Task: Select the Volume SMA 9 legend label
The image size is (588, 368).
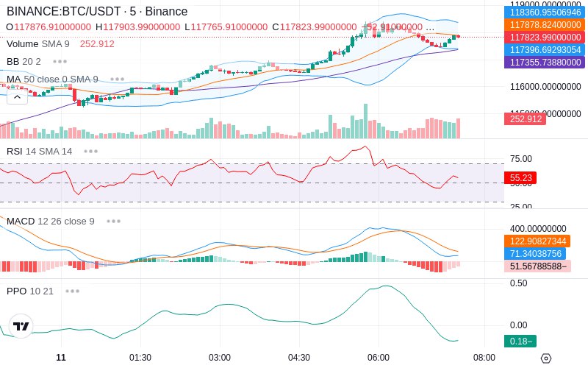Action: point(38,44)
